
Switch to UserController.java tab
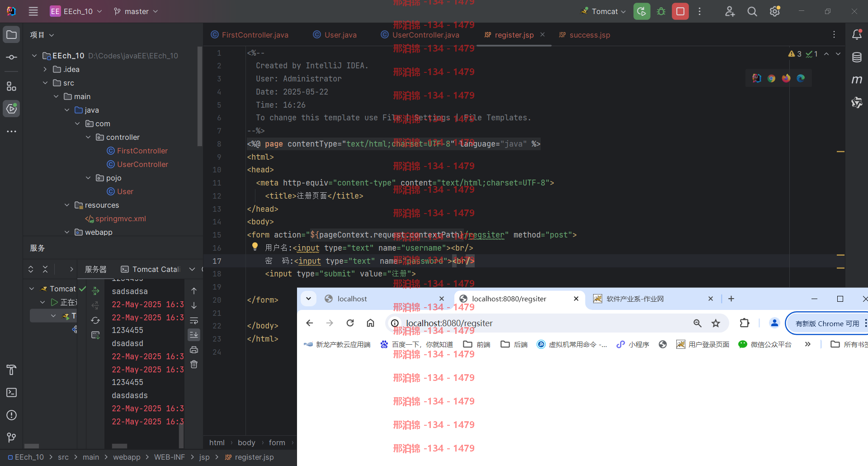point(420,35)
